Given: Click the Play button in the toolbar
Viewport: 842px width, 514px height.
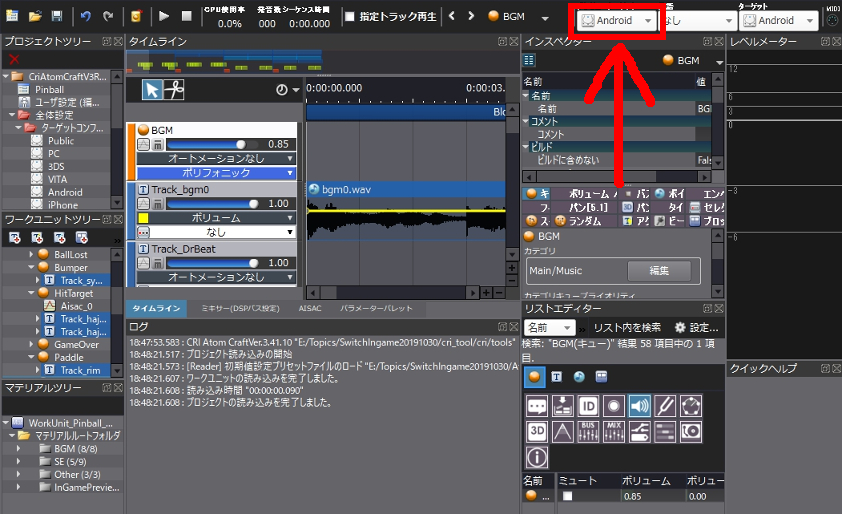Looking at the screenshot, I should (x=163, y=17).
